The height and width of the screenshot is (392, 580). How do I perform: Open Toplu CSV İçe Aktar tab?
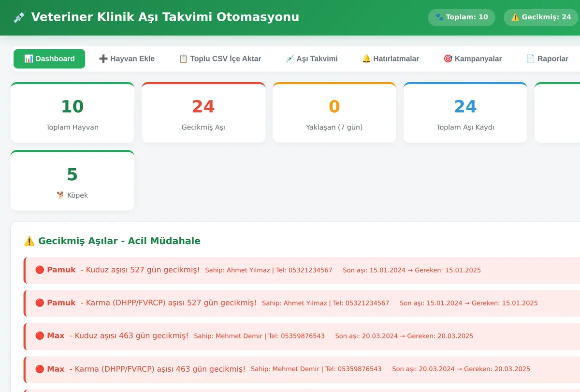pyautogui.click(x=220, y=58)
